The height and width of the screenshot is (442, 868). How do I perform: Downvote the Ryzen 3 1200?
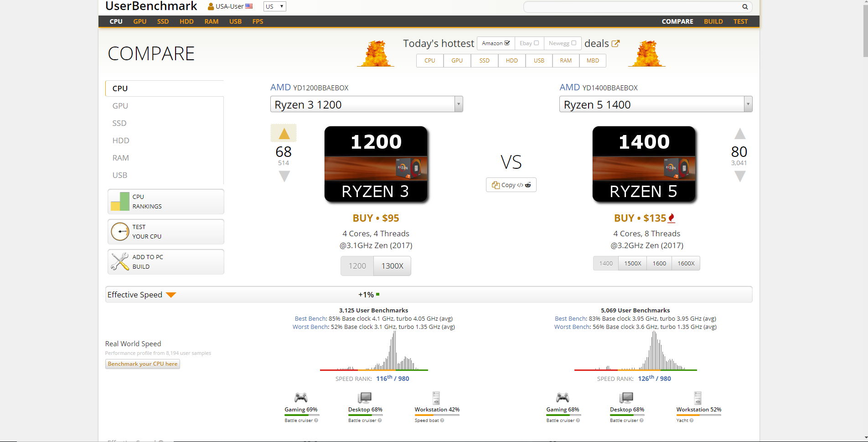(x=284, y=176)
